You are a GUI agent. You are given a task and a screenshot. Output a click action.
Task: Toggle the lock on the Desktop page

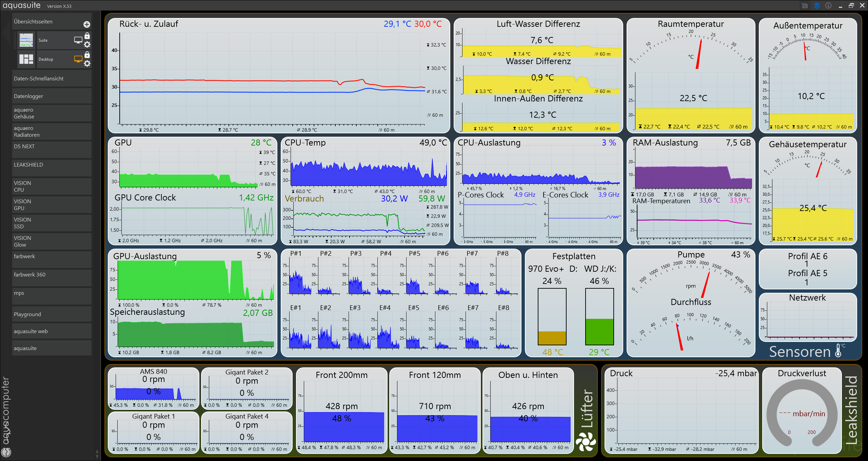(x=87, y=55)
